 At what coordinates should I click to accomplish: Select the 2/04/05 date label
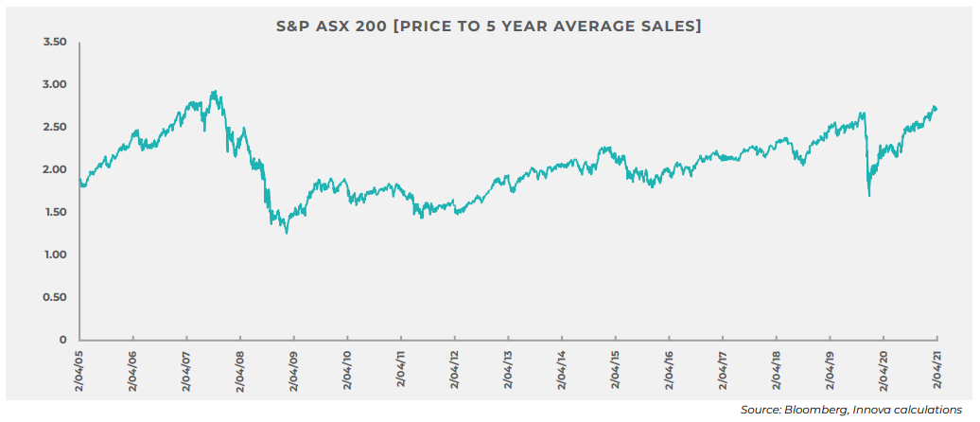pos(79,368)
